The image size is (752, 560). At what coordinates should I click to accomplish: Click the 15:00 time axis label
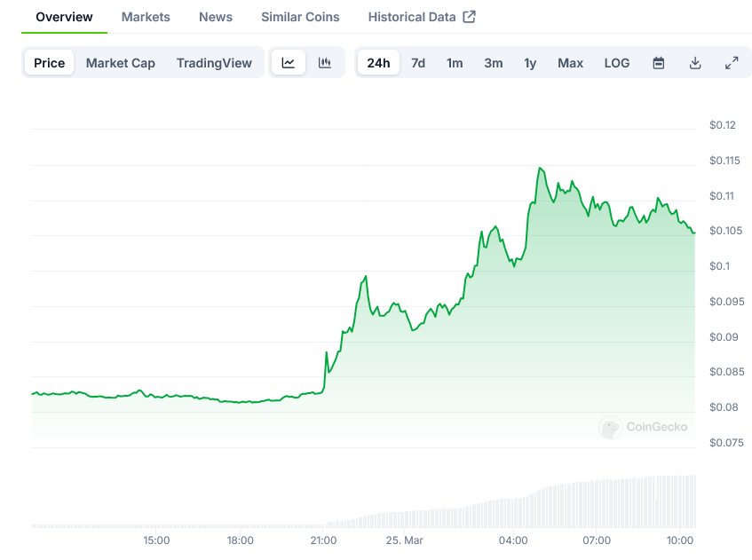tap(156, 540)
